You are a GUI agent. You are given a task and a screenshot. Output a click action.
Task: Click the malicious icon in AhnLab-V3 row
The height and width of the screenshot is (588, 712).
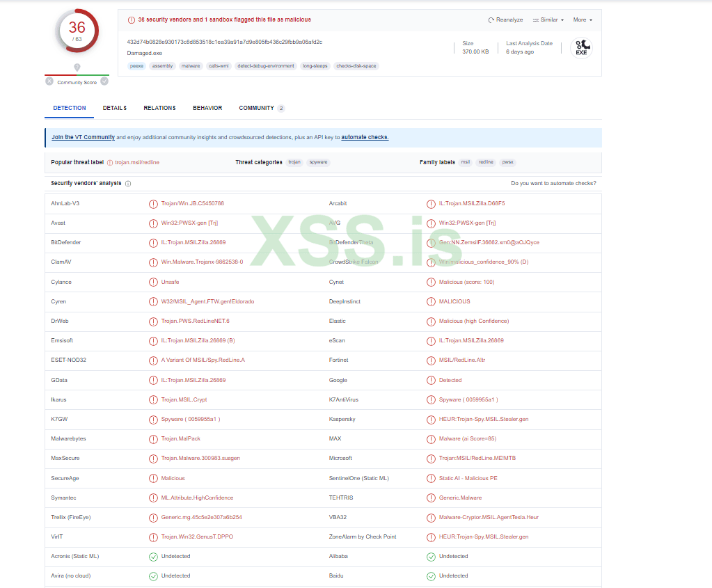pos(154,204)
